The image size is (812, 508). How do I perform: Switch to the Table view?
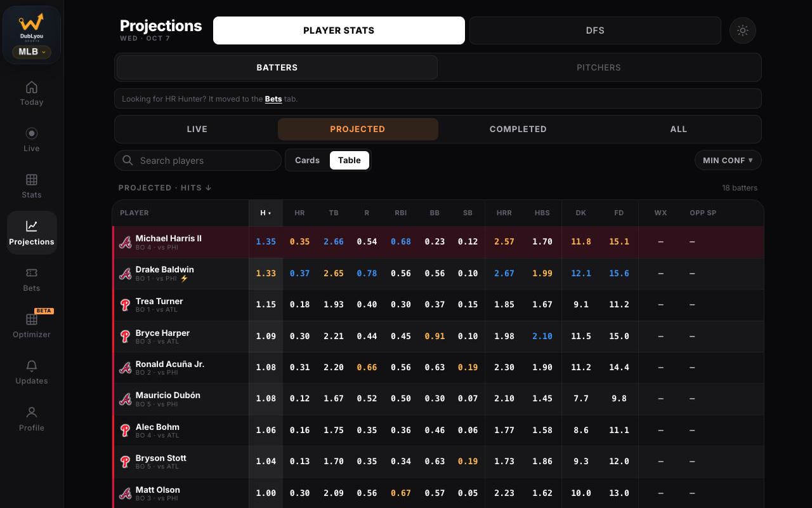pyautogui.click(x=350, y=161)
